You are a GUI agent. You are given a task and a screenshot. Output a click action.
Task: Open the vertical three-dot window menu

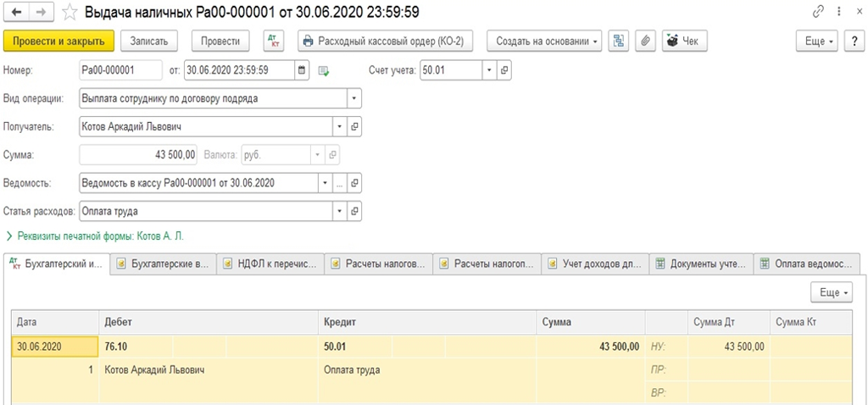pyautogui.click(x=840, y=12)
